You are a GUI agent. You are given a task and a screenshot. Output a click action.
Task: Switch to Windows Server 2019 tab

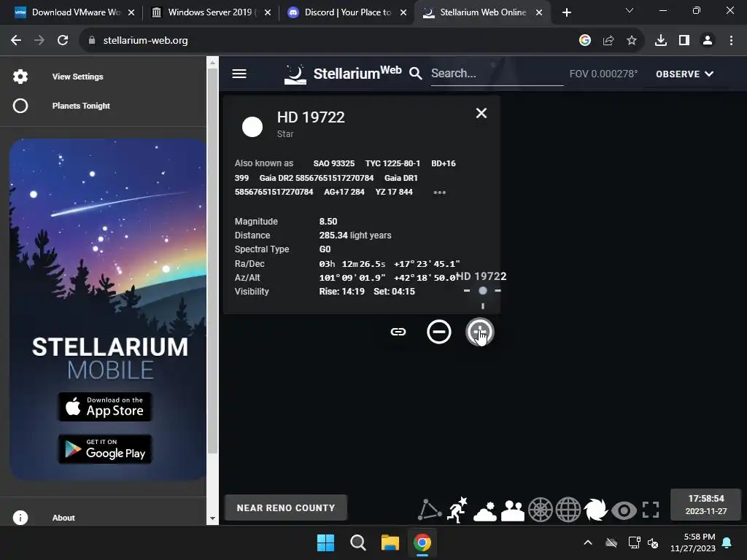211,12
